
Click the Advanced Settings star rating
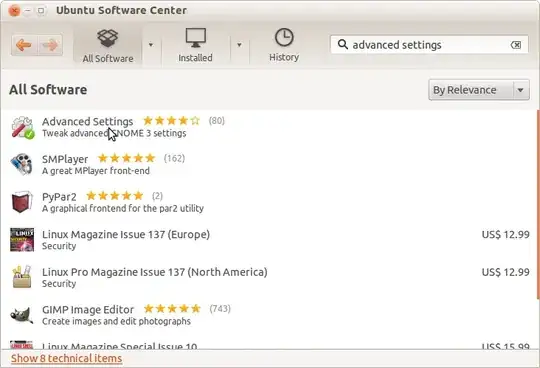click(171, 120)
